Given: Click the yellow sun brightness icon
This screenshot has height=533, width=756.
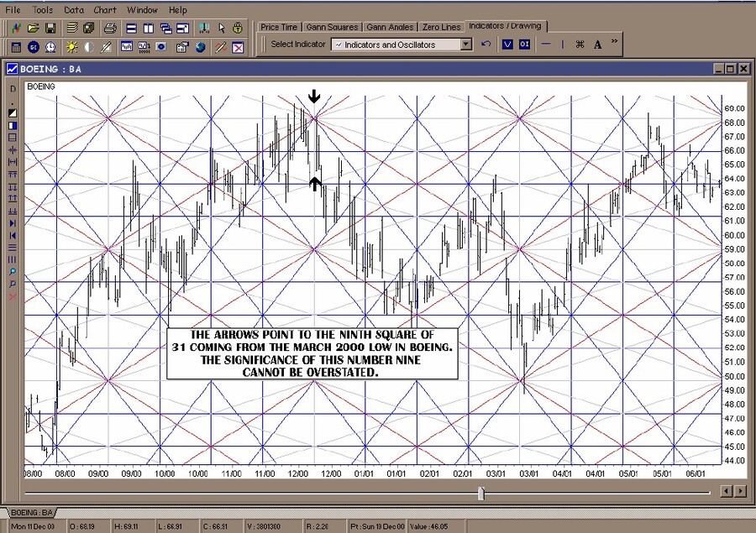Looking at the screenshot, I should 71,47.
